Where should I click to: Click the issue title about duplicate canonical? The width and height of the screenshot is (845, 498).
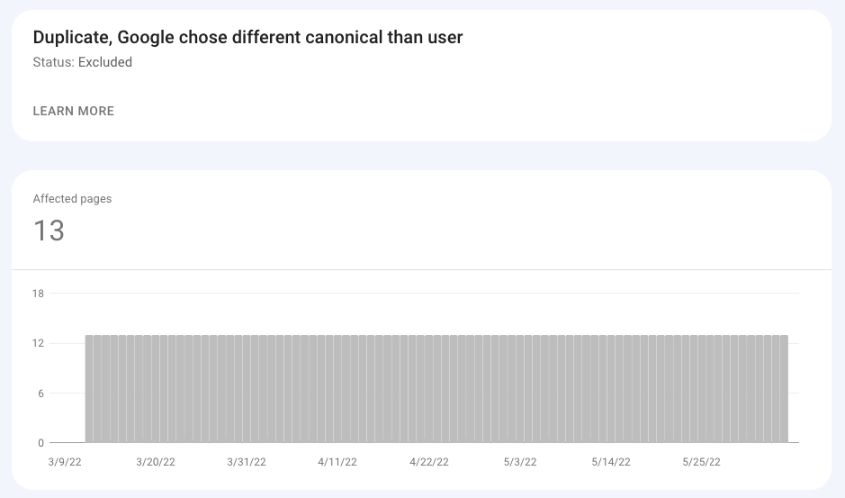coord(248,37)
